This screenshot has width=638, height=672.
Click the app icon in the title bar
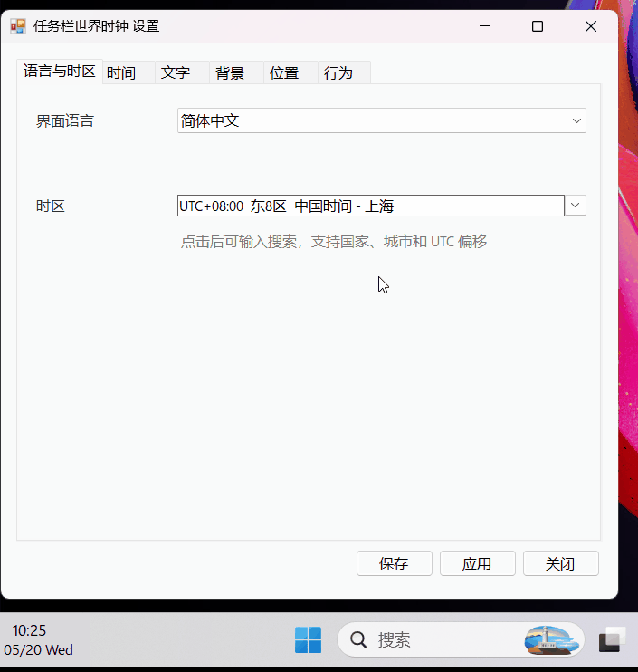point(18,26)
